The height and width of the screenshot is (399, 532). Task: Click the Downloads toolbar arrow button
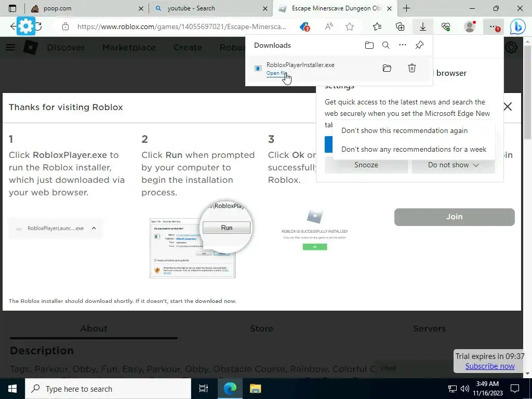(423, 27)
